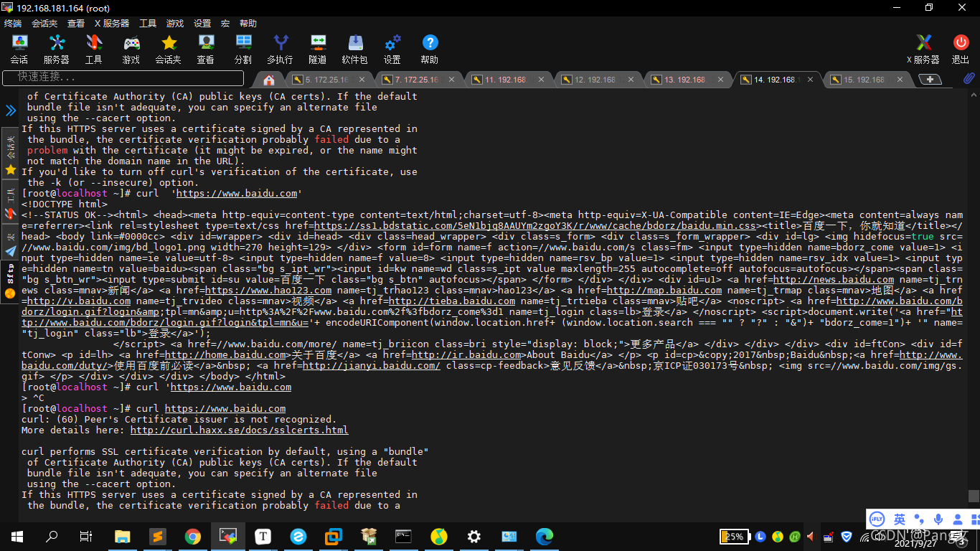Open the 宏 sidebar panel tab
Screen dimensions: 980x551
11,243
